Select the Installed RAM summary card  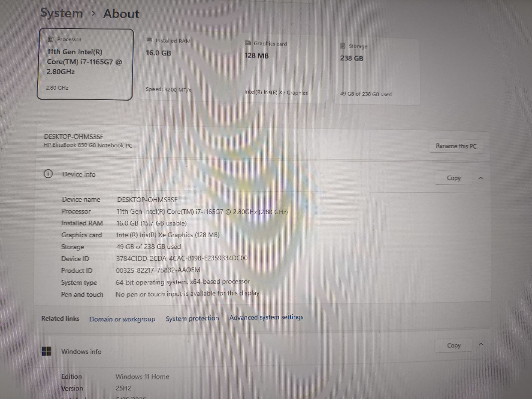[185, 65]
